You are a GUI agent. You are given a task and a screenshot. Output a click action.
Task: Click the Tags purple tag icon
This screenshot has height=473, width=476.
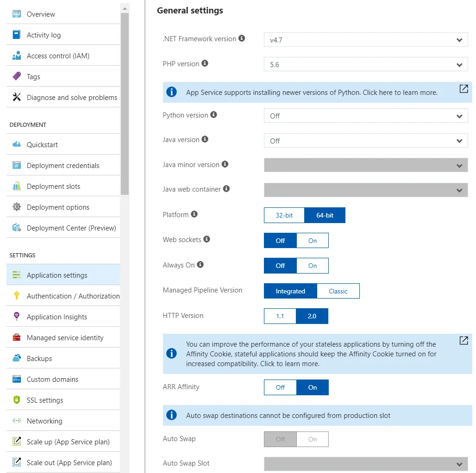pyautogui.click(x=17, y=76)
